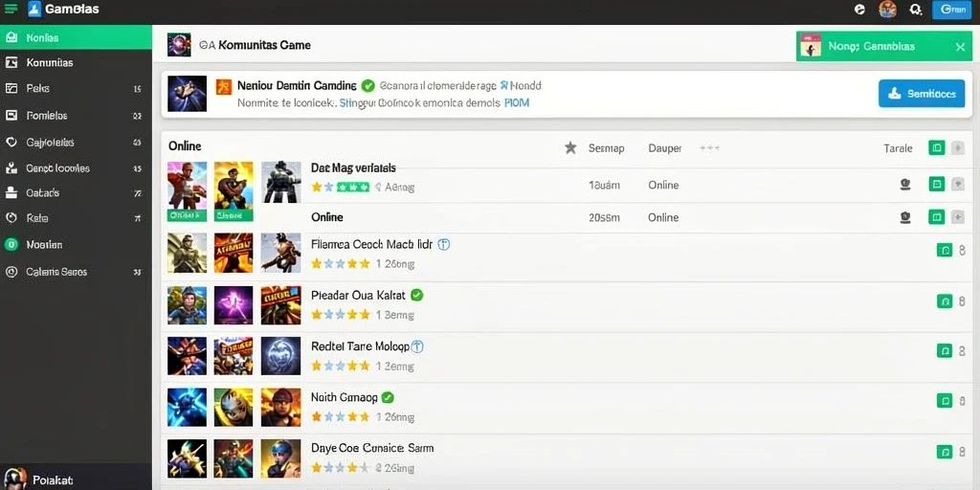Click the Rela sidebar icon
This screenshot has width=980, height=490.
11,218
